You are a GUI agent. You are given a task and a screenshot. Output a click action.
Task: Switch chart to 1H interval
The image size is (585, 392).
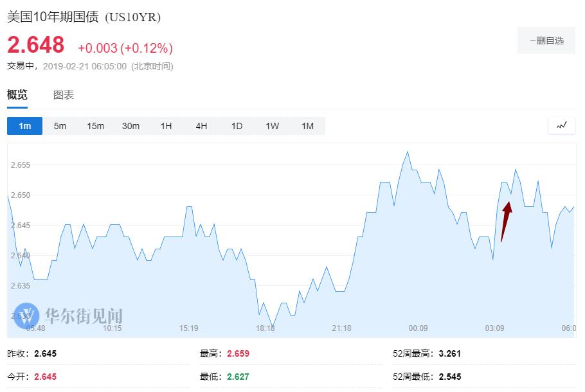[166, 126]
